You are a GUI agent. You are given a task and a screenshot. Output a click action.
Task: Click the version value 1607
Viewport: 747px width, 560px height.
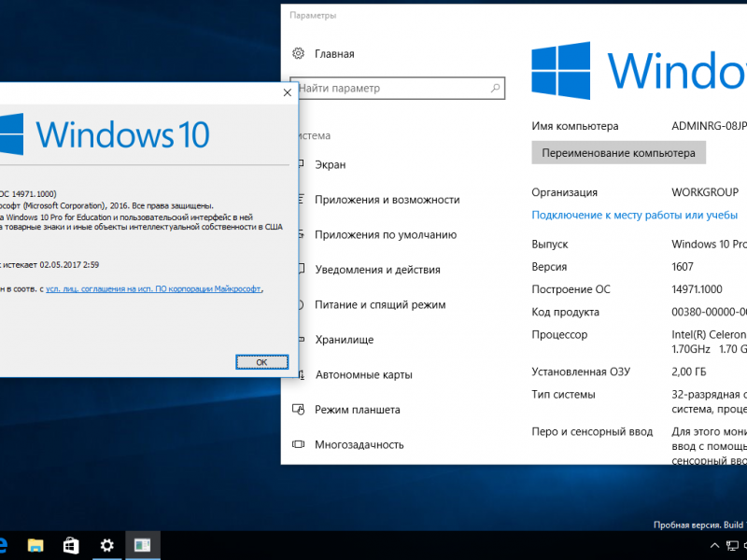point(683,267)
